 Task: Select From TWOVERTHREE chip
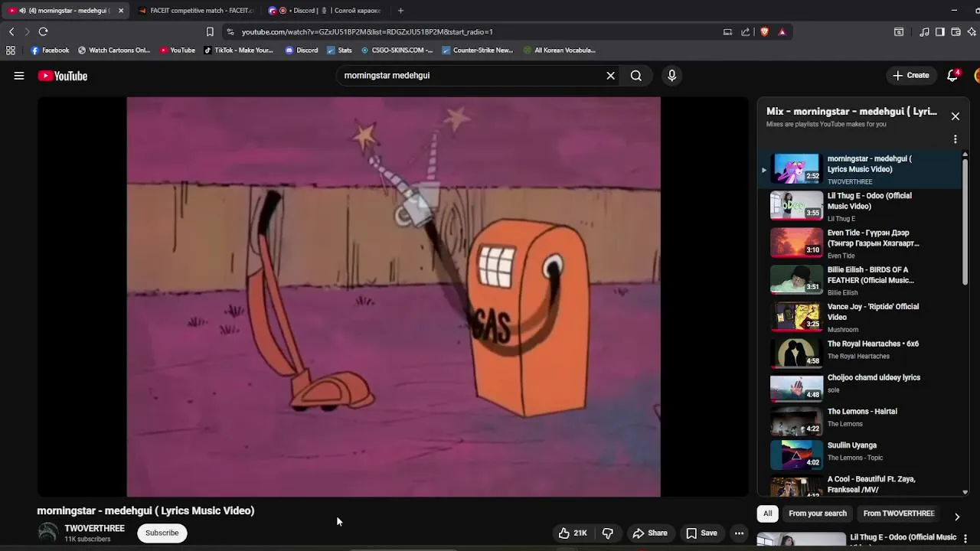899,514
